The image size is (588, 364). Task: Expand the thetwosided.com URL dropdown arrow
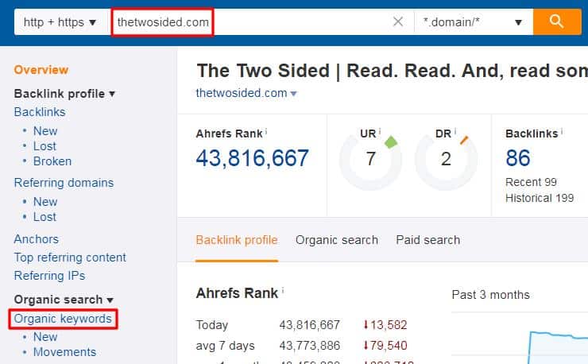294,94
